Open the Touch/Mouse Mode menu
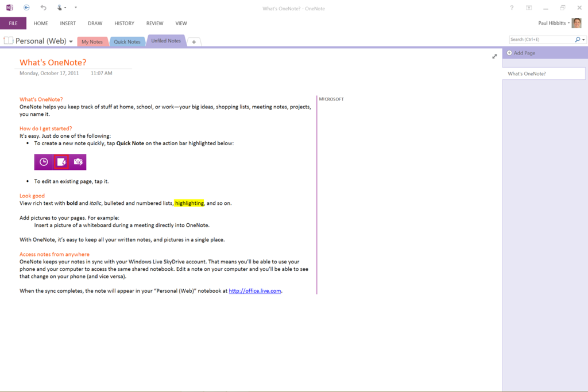588x392 pixels. [x=61, y=7]
